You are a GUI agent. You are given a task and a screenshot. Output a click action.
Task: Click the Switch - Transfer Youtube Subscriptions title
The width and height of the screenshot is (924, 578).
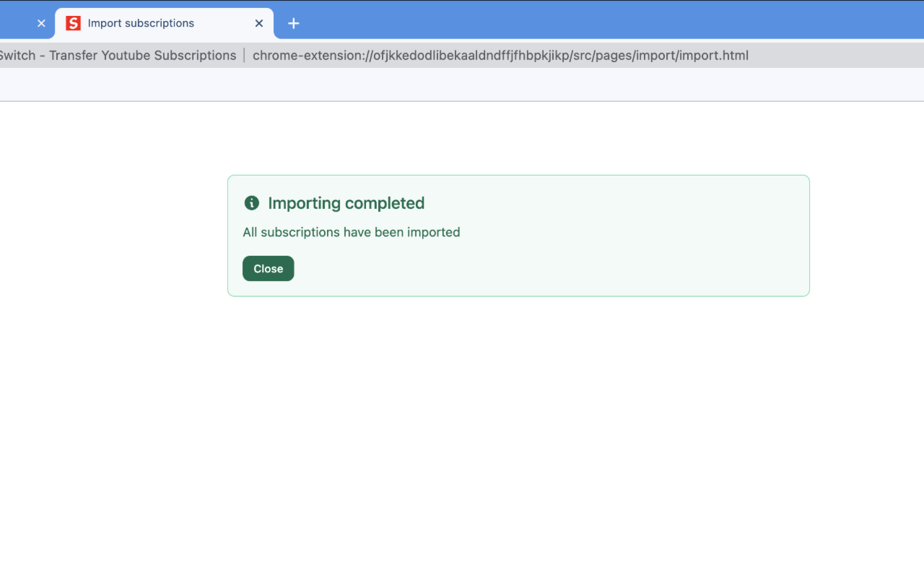point(118,55)
